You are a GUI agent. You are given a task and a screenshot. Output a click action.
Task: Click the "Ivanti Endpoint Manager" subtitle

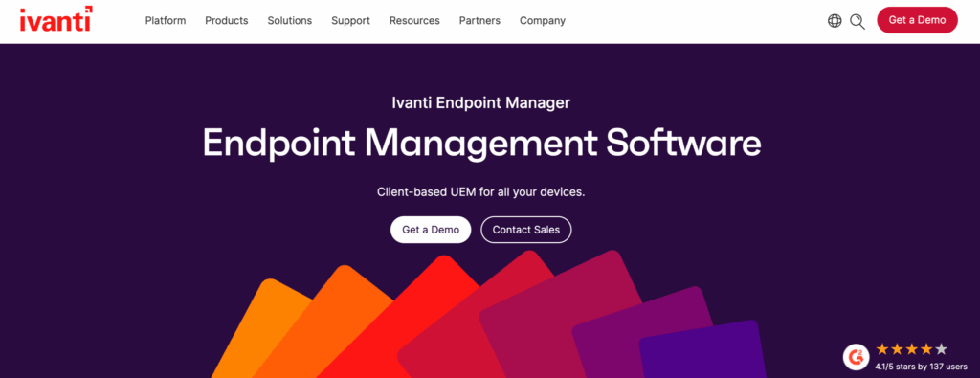click(480, 102)
